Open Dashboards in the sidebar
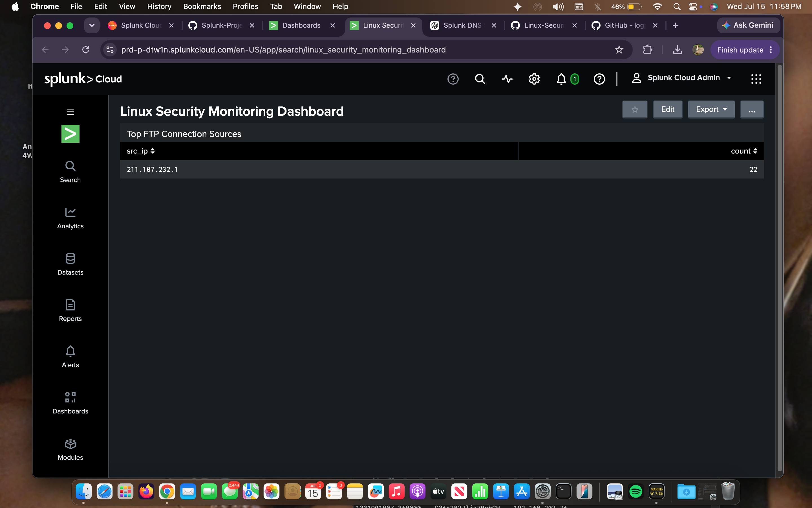 tap(70, 404)
